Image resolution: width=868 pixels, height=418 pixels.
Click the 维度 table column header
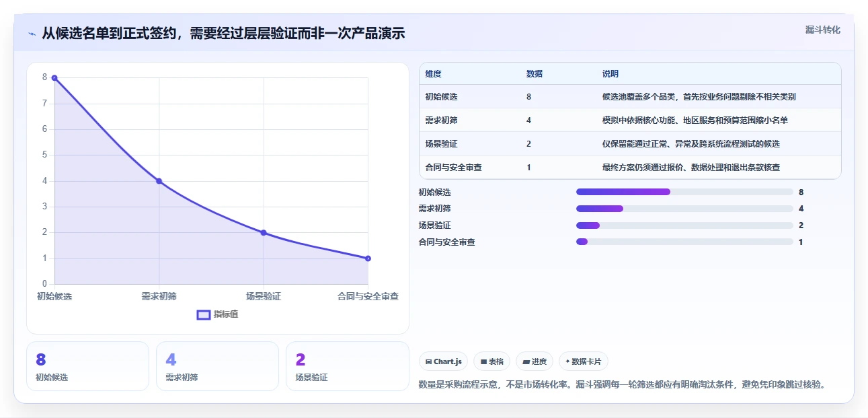434,73
